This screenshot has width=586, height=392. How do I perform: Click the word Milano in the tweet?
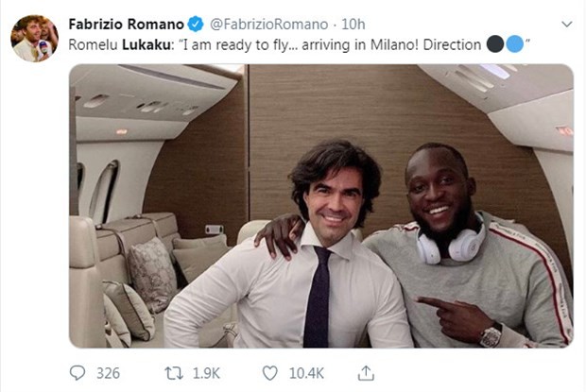(392, 43)
